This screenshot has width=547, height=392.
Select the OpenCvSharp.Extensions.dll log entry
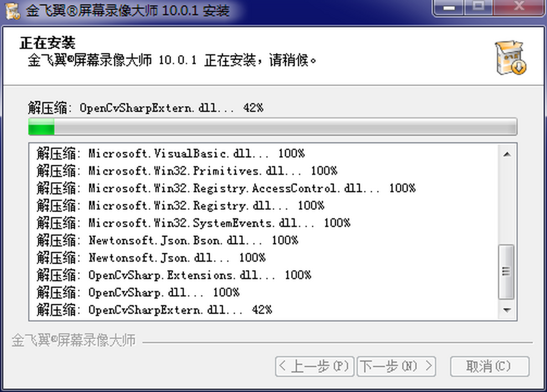174,275
